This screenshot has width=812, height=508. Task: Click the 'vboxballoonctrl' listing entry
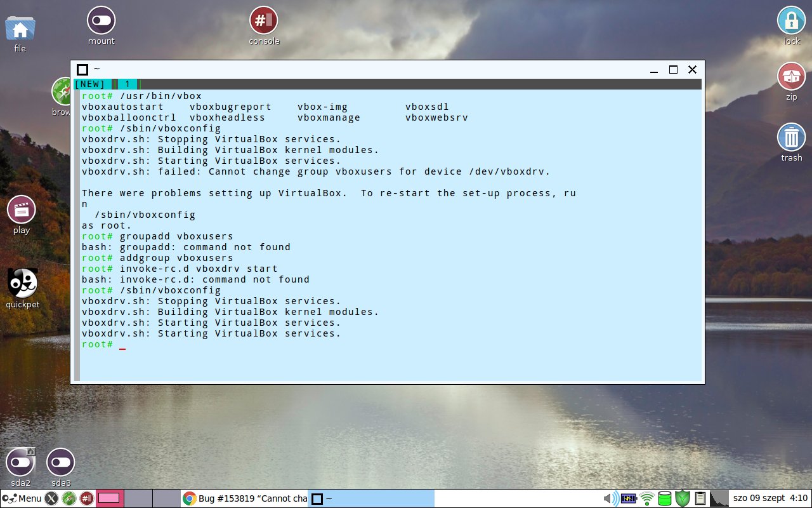click(x=129, y=117)
